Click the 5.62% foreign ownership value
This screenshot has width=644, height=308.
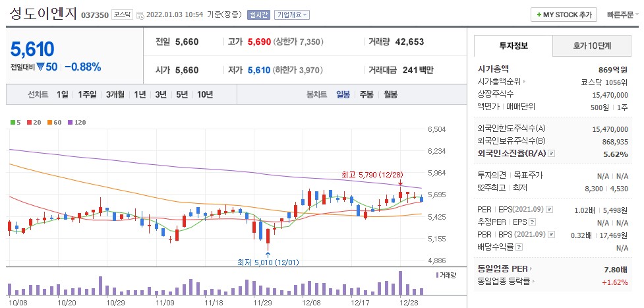(x=616, y=154)
